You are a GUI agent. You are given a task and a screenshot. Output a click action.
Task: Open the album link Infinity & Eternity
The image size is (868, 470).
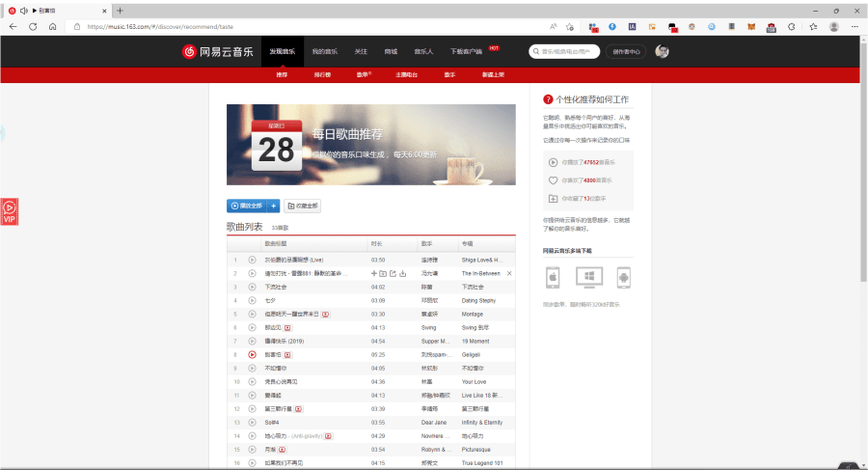[x=482, y=423]
